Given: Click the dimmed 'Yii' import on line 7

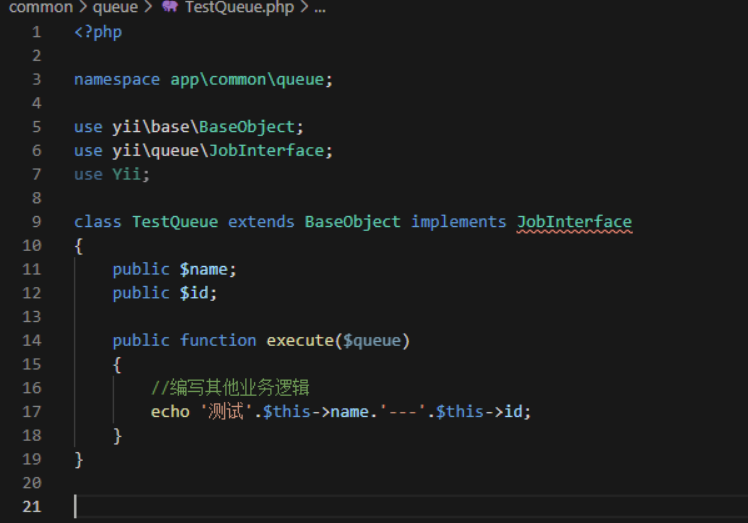Looking at the screenshot, I should click(126, 174).
